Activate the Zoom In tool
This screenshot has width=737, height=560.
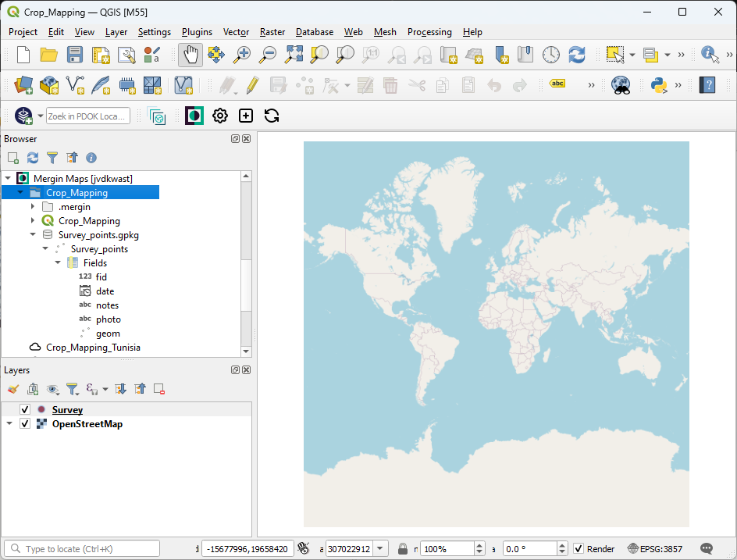[242, 56]
